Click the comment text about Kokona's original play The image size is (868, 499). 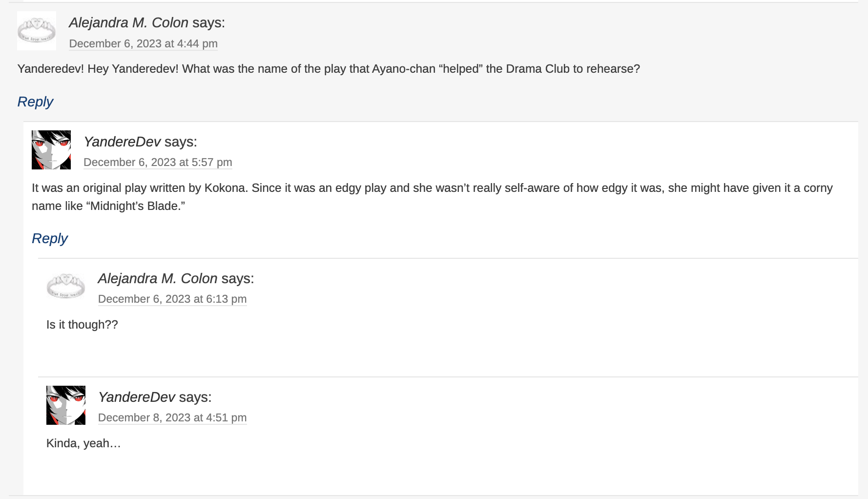tap(432, 188)
